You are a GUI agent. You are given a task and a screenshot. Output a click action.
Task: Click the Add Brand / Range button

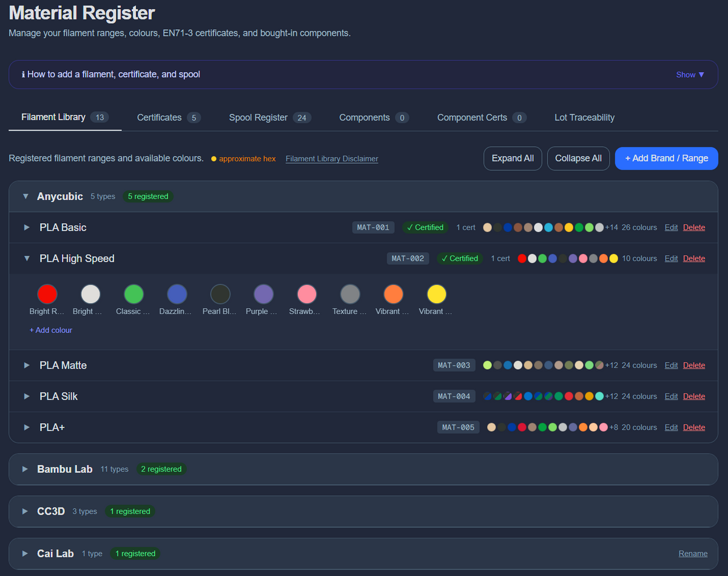click(666, 158)
